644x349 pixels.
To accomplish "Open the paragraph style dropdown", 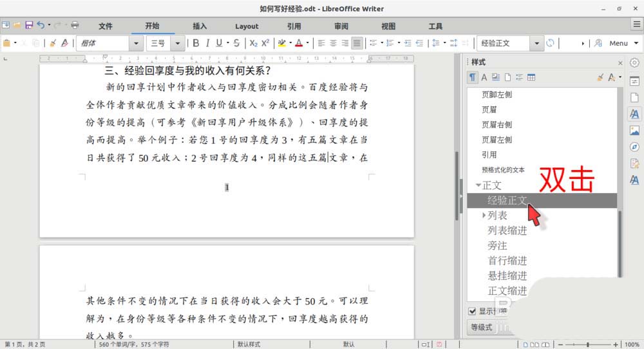I will (536, 43).
